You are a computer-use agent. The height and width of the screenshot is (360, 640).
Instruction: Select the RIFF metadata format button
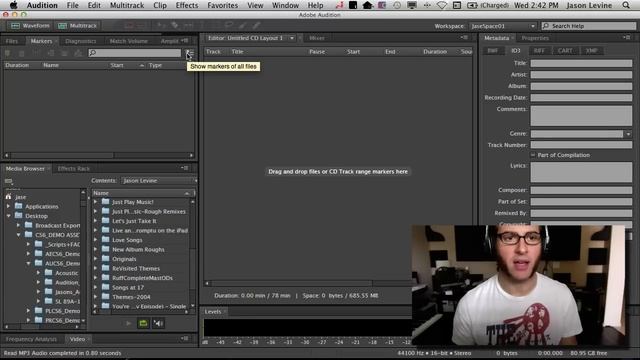point(539,51)
